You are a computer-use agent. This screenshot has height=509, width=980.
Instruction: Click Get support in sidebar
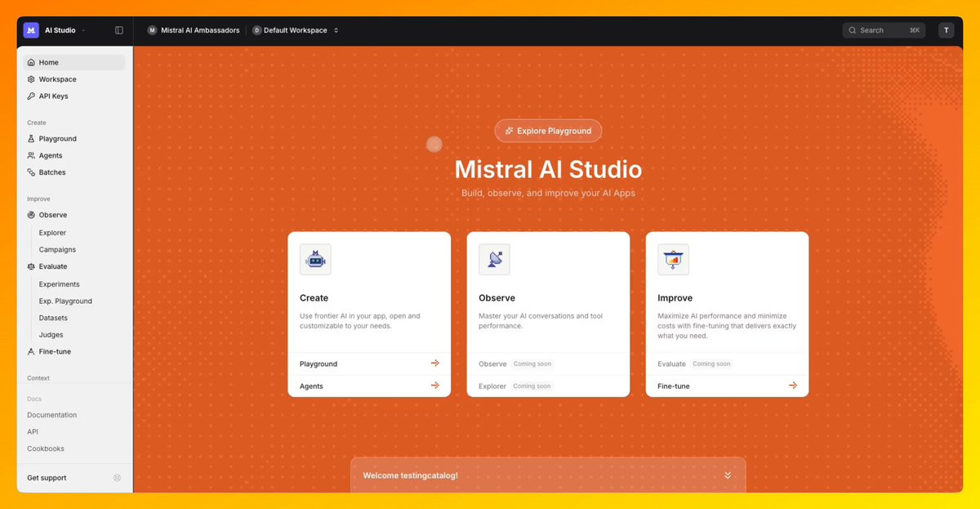[x=47, y=478]
